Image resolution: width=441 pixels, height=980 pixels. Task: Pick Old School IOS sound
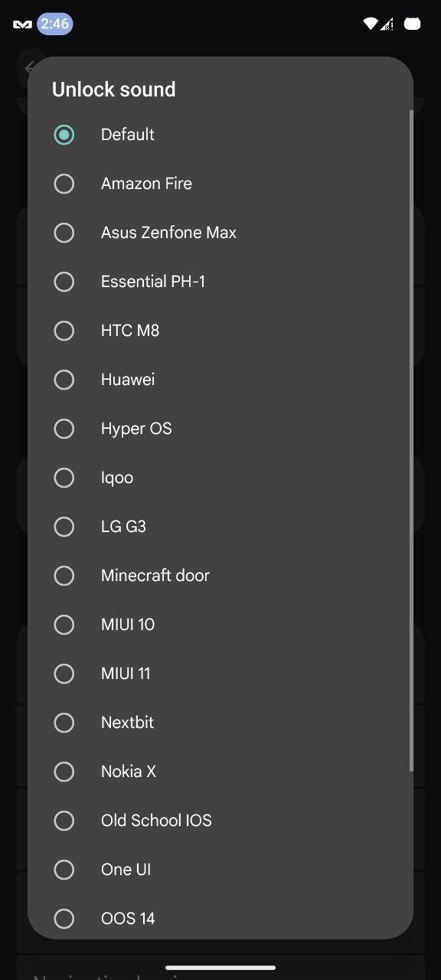click(220, 821)
